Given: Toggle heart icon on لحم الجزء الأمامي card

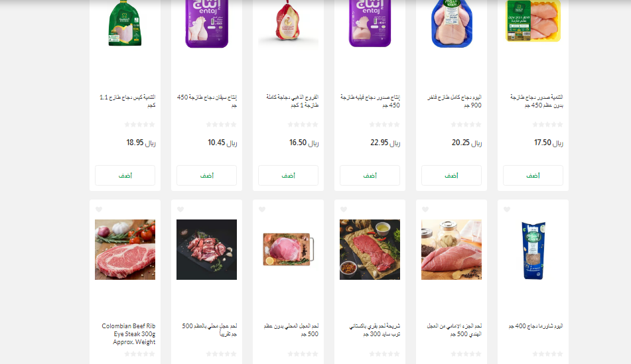Looking at the screenshot, I should tap(425, 210).
